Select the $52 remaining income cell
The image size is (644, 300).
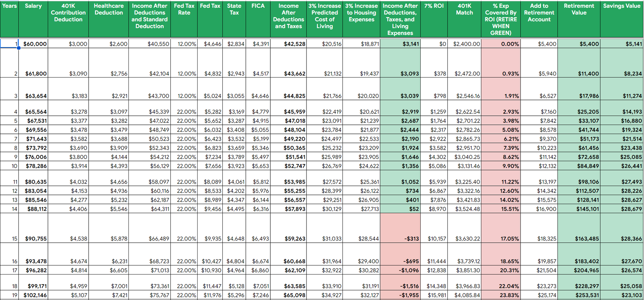click(x=400, y=209)
